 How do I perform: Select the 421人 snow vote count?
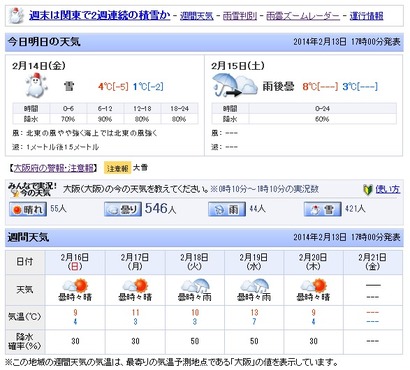point(355,209)
